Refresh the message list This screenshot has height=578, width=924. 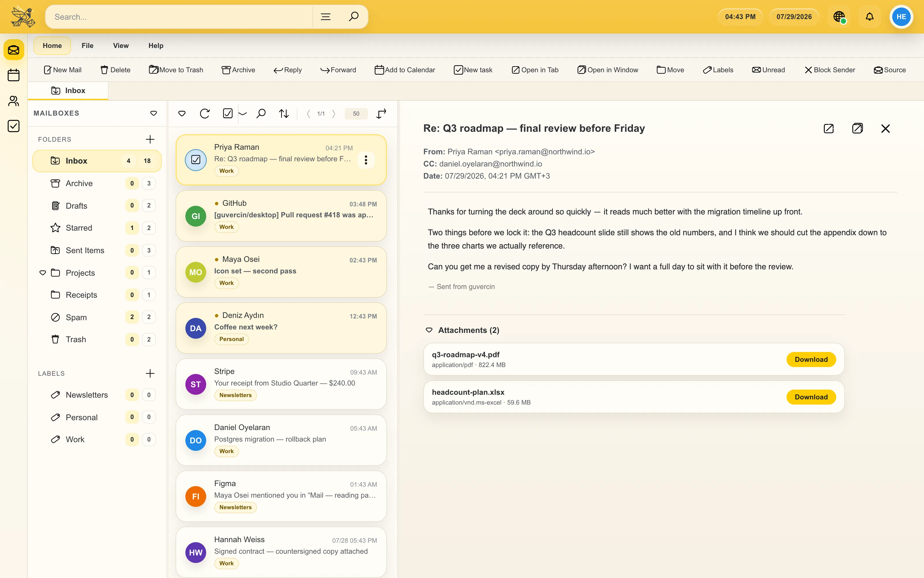tap(205, 114)
